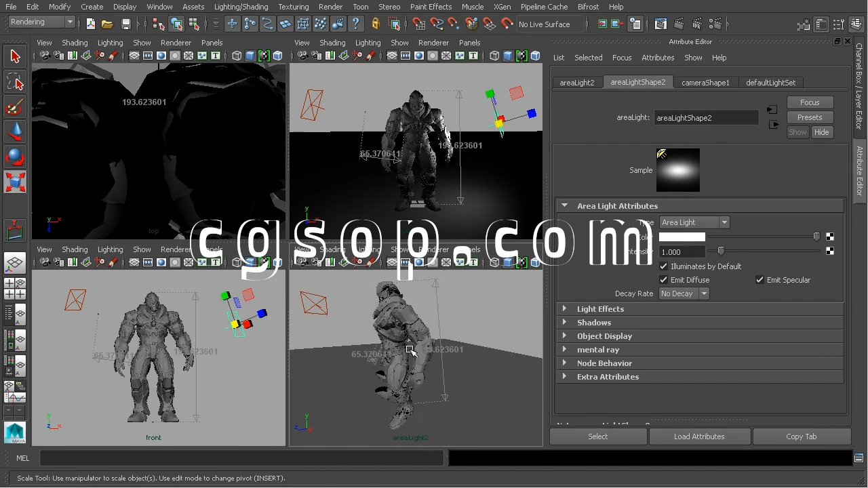Open a scene with the folder icon
The height and width of the screenshot is (488, 868).
[x=107, y=24]
